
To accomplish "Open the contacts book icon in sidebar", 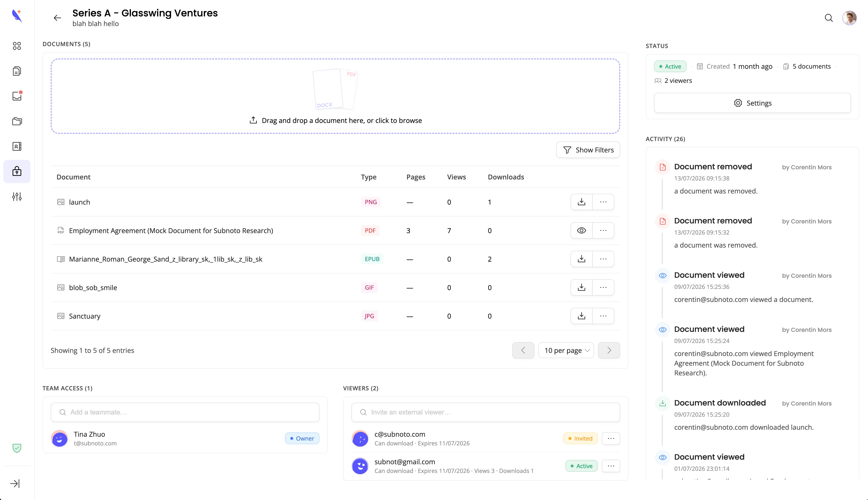I will (17, 146).
